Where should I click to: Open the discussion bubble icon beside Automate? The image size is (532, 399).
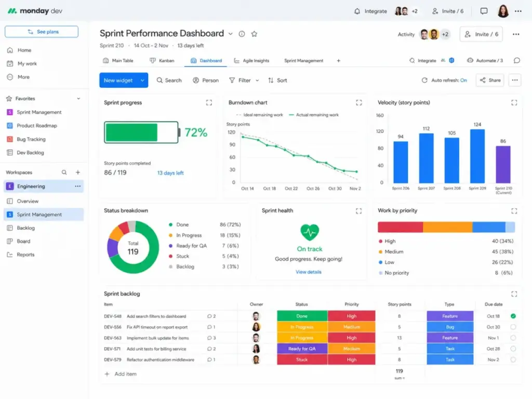[x=517, y=60]
